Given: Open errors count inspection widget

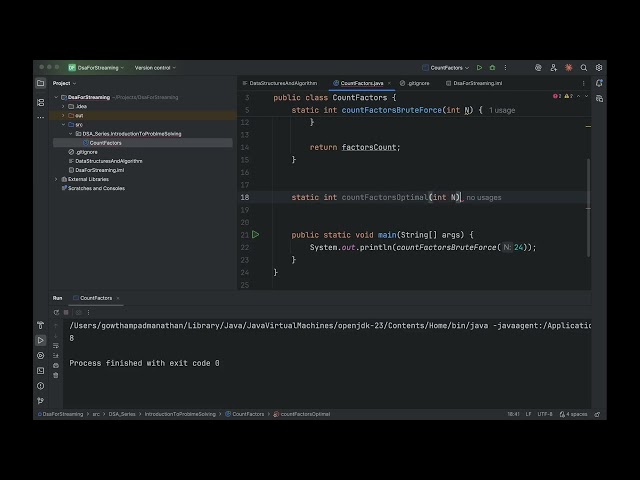Looking at the screenshot, I should [563, 96].
